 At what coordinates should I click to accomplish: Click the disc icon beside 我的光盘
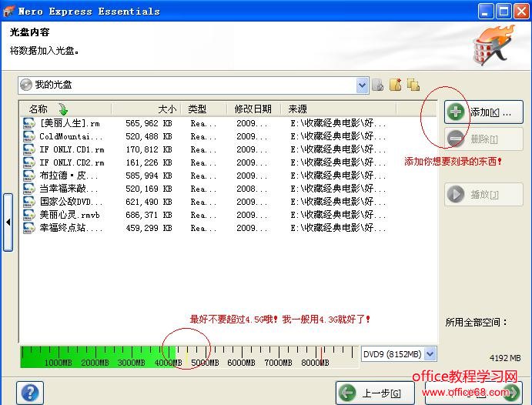25,85
